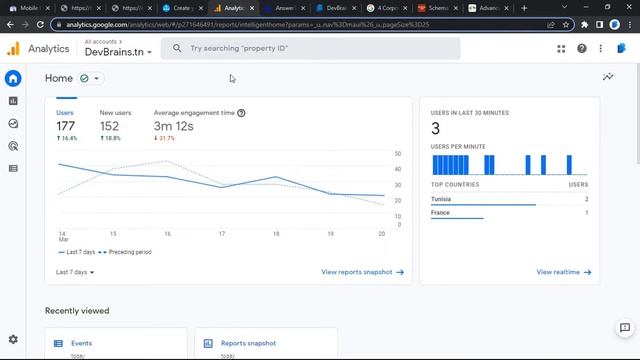Open Chrome three-dot menu

point(630,24)
